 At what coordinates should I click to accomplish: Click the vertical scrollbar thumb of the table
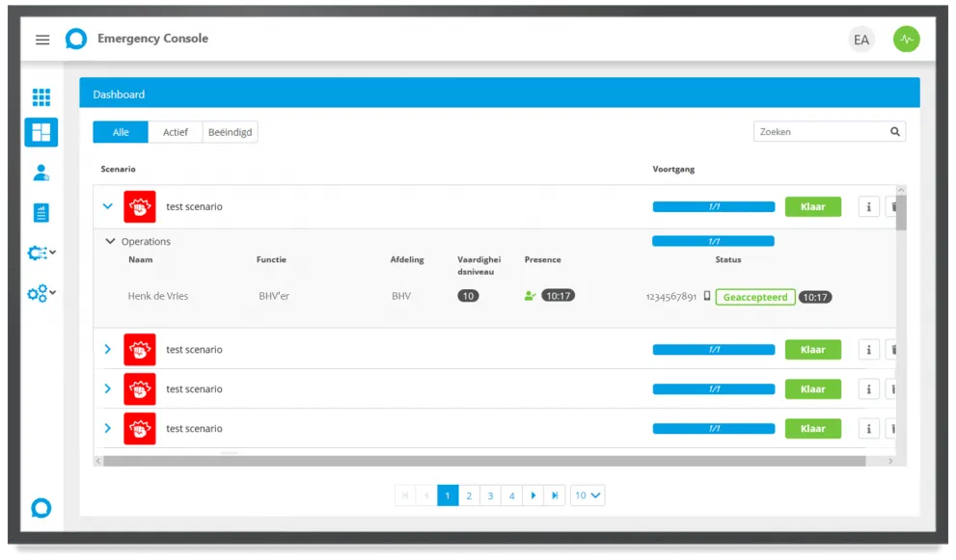pyautogui.click(x=901, y=213)
